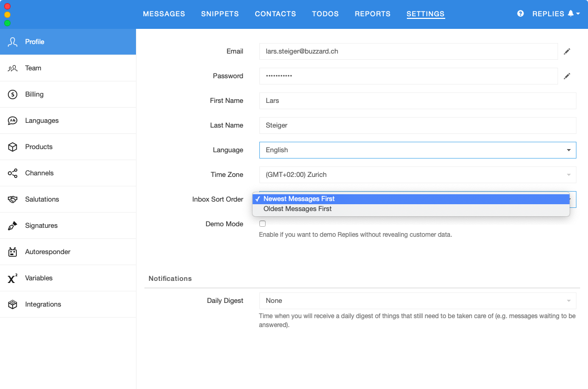This screenshot has width=588, height=389.
Task: Go to the Reports tab
Action: click(x=372, y=14)
